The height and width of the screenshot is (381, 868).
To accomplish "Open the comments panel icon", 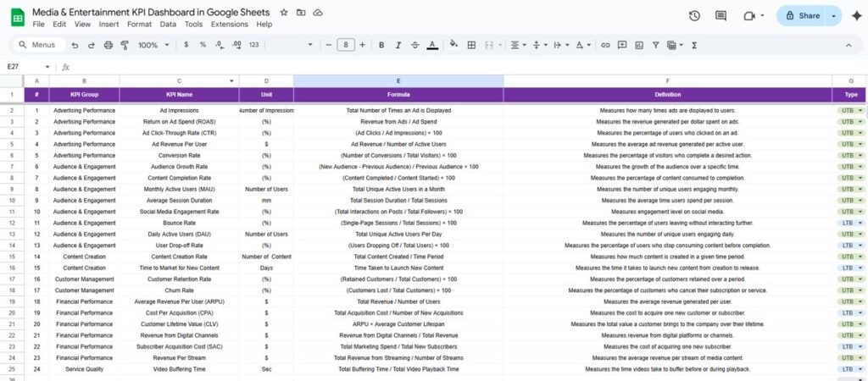I will (x=721, y=16).
